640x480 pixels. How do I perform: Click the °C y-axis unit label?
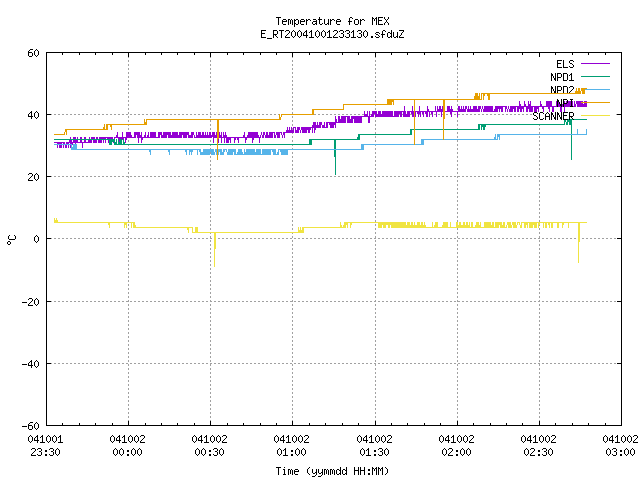coord(11,240)
